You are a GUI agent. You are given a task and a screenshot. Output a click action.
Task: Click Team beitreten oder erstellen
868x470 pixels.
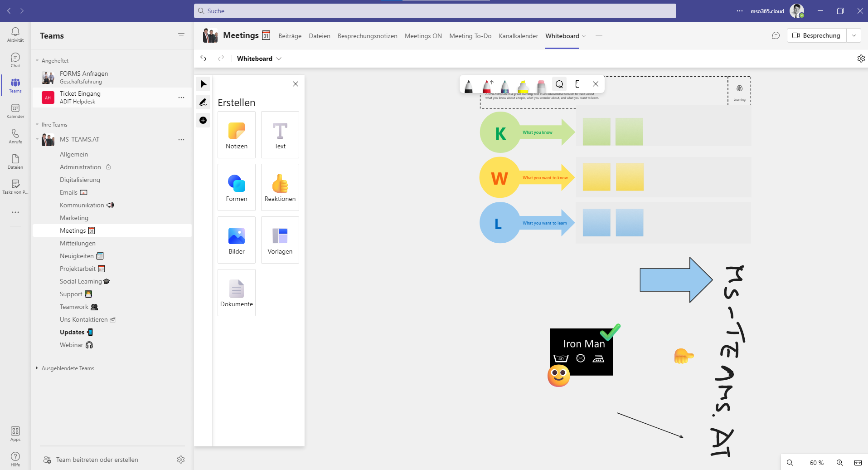coord(97,459)
